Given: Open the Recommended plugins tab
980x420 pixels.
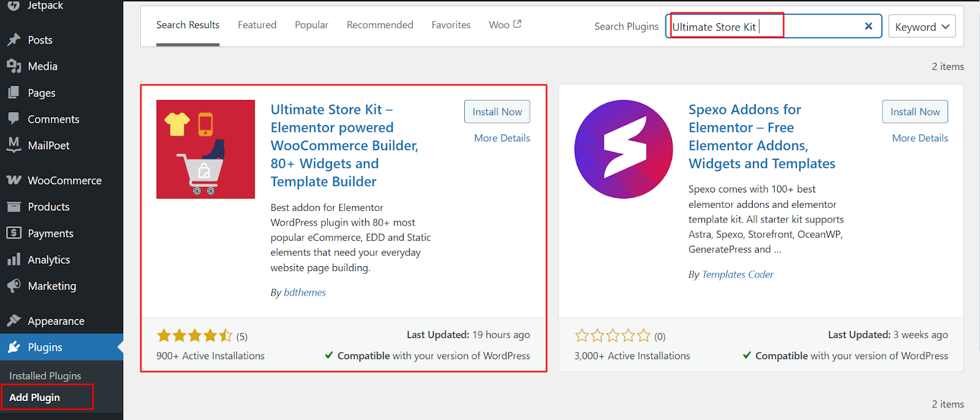Looking at the screenshot, I should pyautogui.click(x=380, y=25).
